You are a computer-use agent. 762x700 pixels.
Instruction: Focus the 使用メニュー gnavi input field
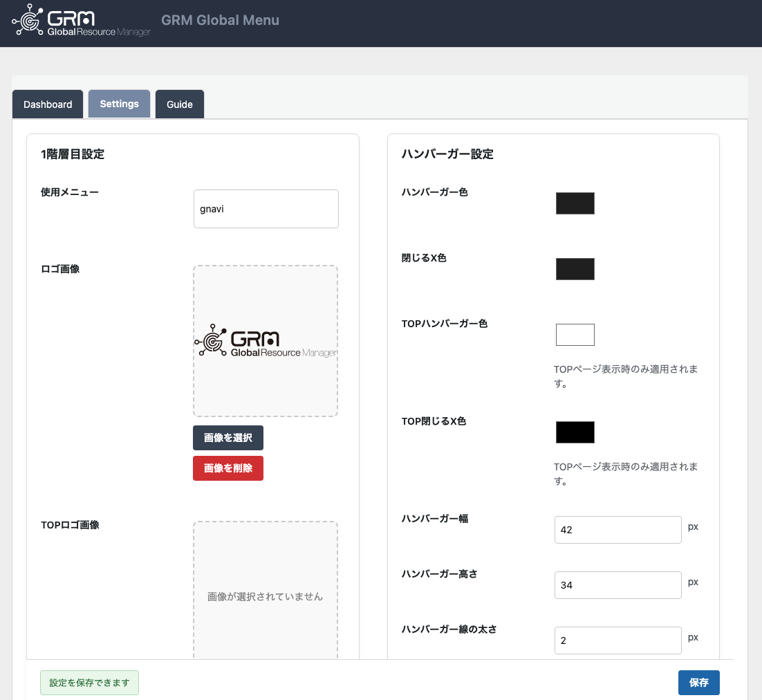coord(266,209)
